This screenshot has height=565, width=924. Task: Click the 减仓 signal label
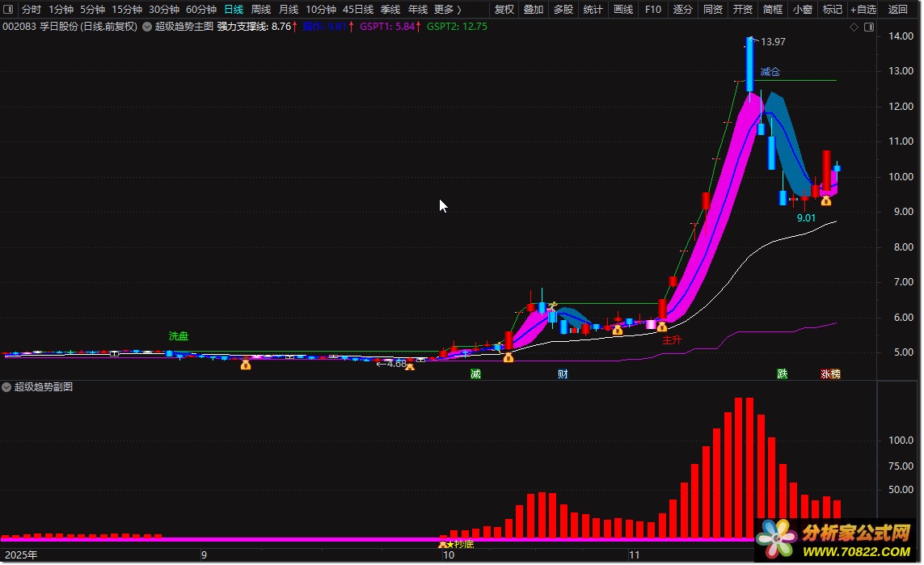click(x=770, y=72)
